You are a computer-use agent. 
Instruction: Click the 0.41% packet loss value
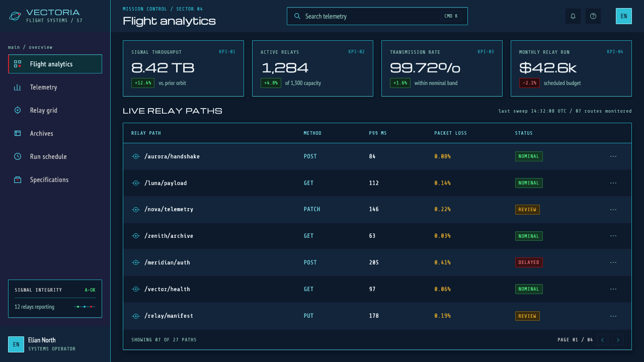[x=443, y=262]
